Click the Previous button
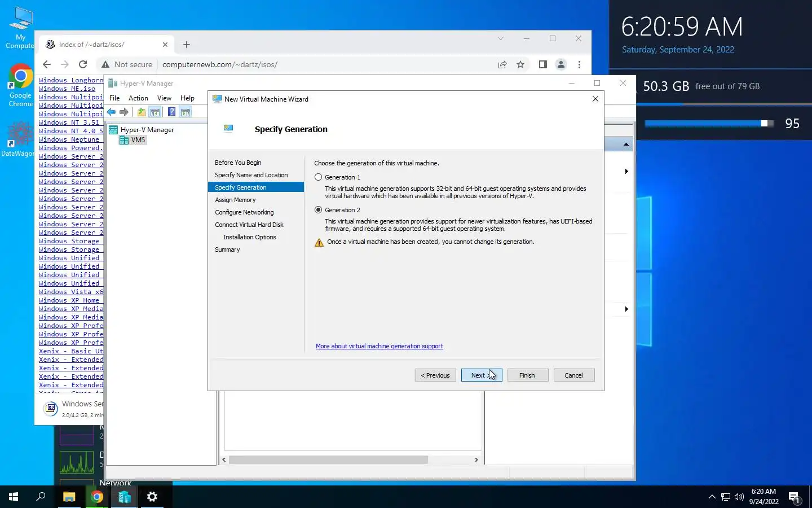The image size is (812, 508). [435, 375]
